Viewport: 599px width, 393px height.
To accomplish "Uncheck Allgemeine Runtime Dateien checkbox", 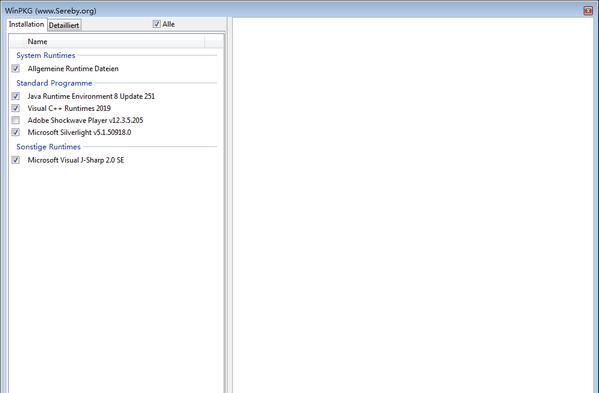I will 16,69.
